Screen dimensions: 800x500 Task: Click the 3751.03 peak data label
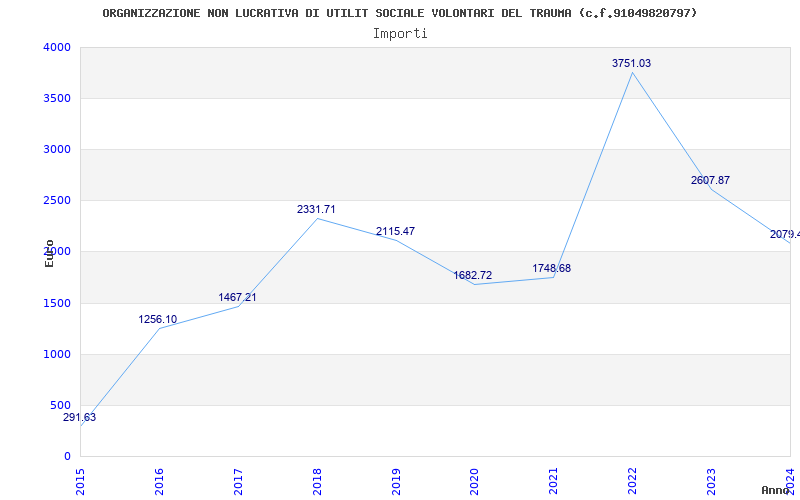pyautogui.click(x=632, y=63)
